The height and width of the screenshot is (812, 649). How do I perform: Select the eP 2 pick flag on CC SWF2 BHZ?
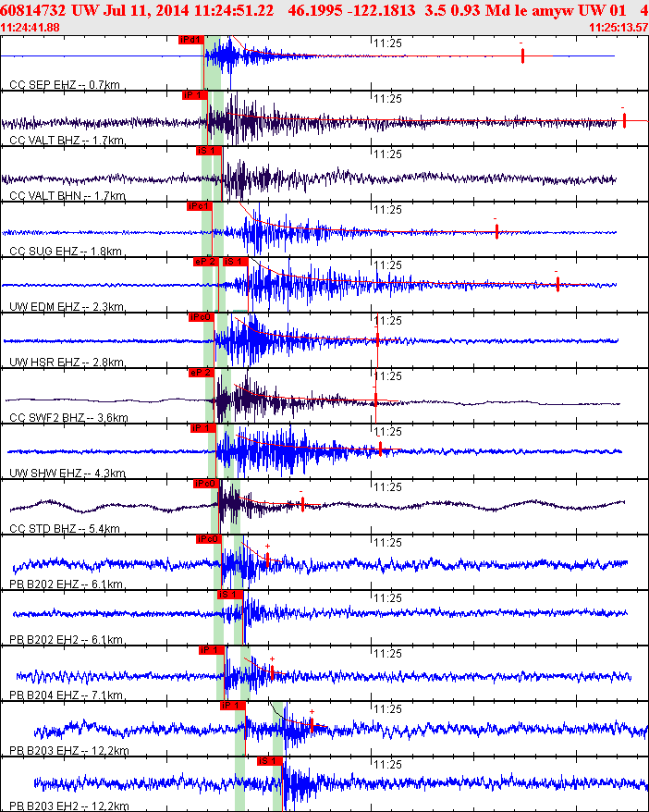pos(202,373)
